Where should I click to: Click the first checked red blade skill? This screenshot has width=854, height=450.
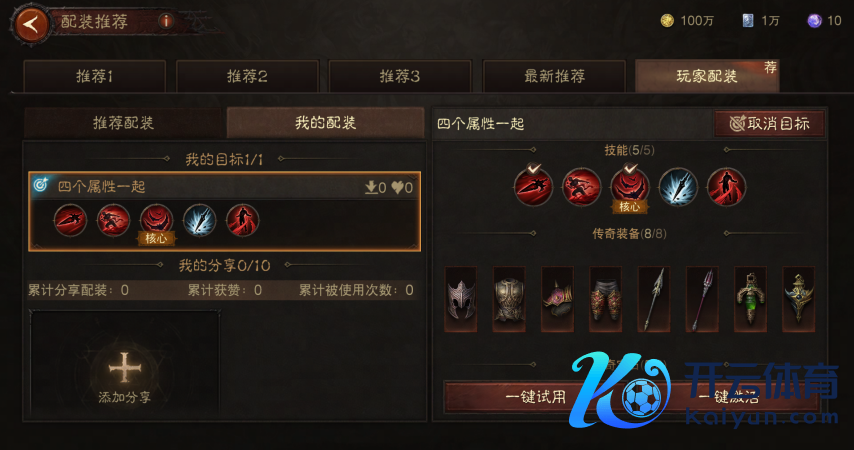534,186
